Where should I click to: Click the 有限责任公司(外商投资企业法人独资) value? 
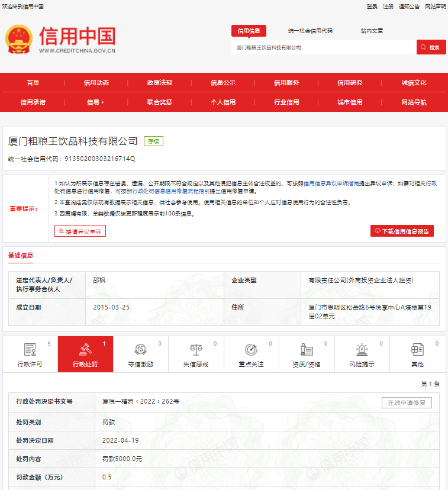[x=361, y=281]
